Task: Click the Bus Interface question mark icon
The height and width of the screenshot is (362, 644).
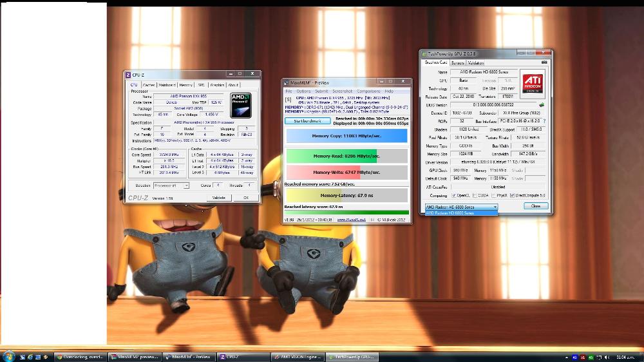Action: (x=544, y=121)
